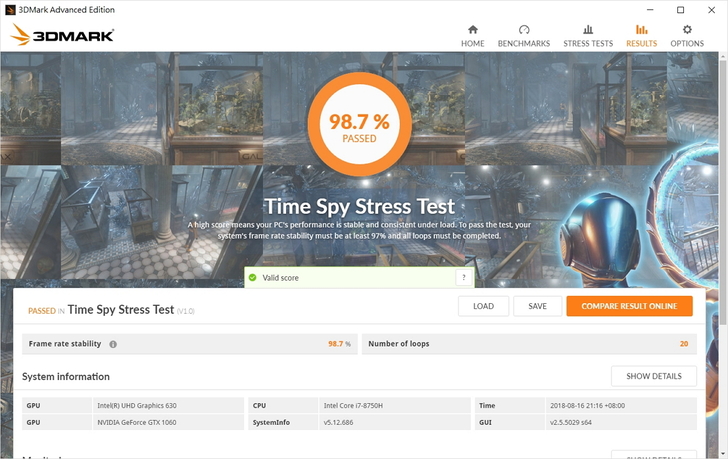Click the 98.7 % PASSED score circle
This screenshot has width=728, height=459.
[x=359, y=124]
